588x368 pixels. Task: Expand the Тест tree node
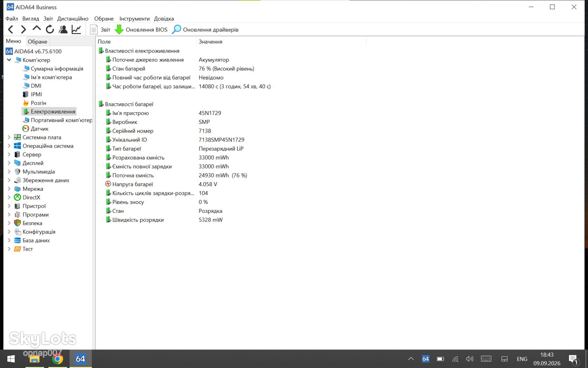[x=9, y=249]
